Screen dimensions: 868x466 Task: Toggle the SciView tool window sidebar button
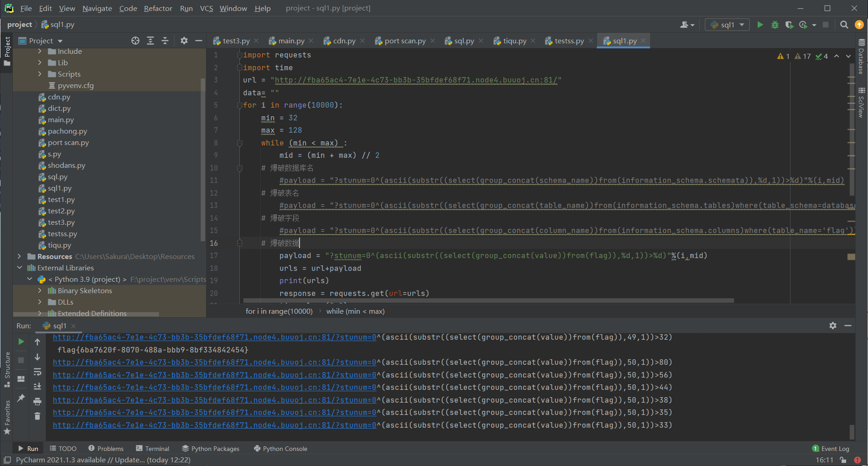coord(861,103)
